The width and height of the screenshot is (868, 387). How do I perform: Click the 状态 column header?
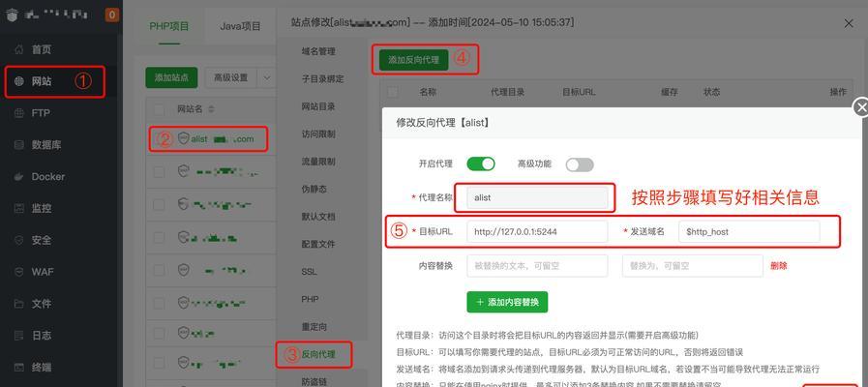(x=711, y=92)
